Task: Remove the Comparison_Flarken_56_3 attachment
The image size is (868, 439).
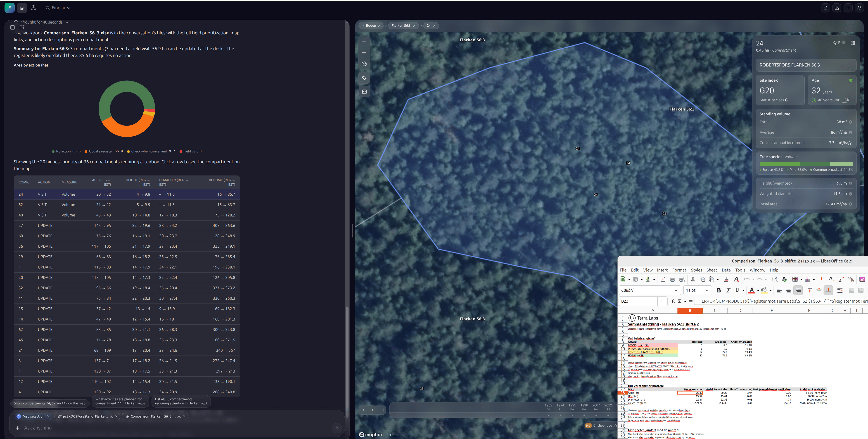Action: tap(184, 416)
